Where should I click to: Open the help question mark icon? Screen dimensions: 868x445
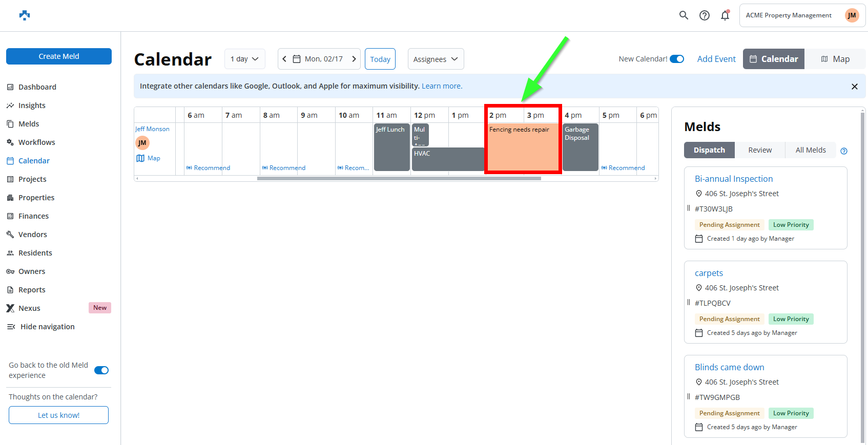coord(705,15)
